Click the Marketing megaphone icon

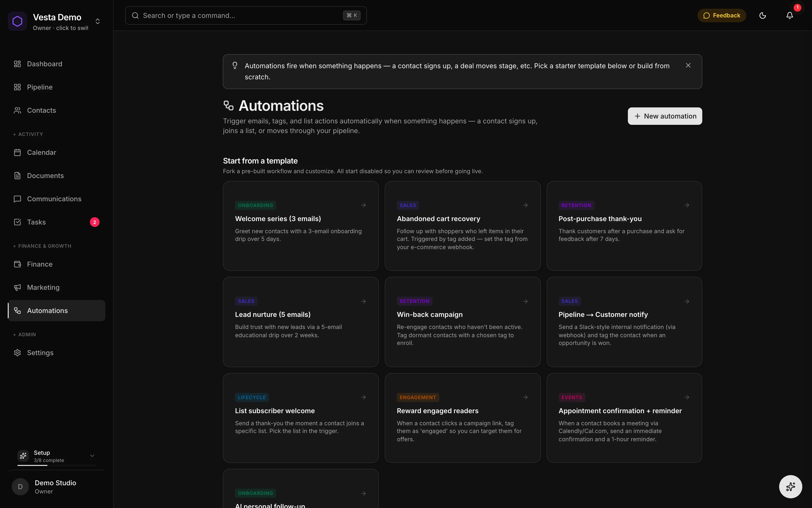(17, 287)
